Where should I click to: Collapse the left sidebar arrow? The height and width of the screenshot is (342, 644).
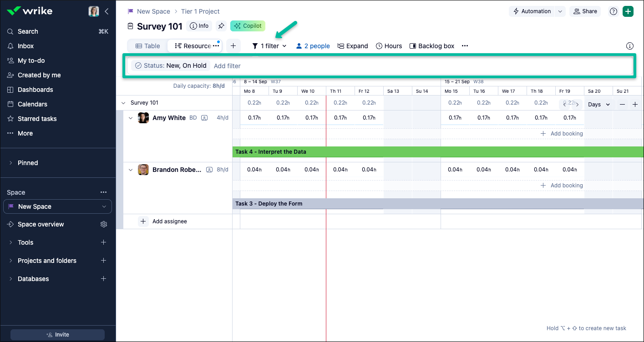pyautogui.click(x=106, y=11)
